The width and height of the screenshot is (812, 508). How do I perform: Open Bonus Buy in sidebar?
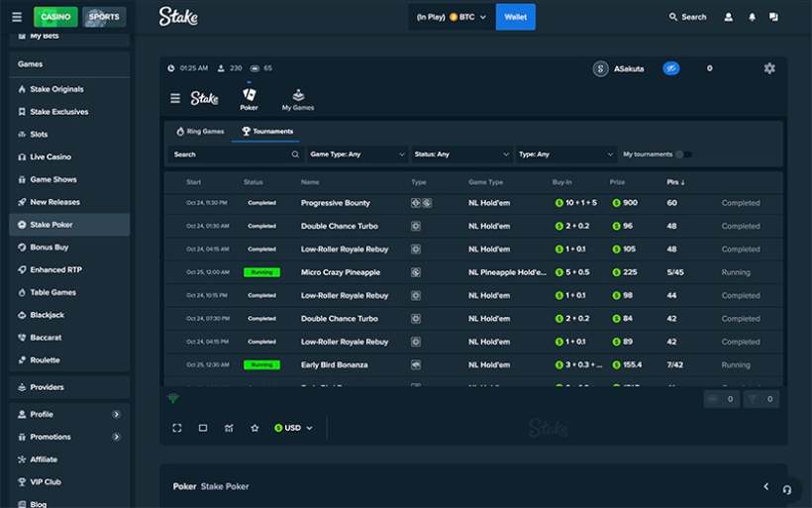[x=69, y=248]
